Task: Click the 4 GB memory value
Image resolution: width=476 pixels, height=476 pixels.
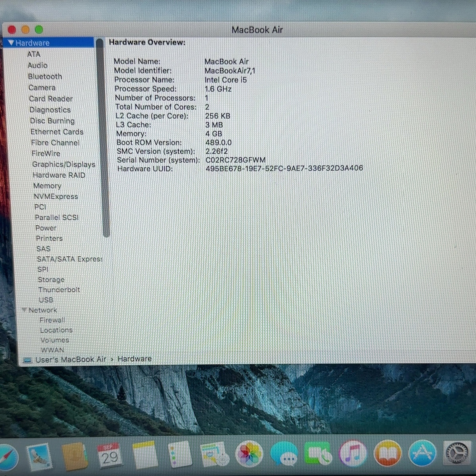Action: coord(213,134)
